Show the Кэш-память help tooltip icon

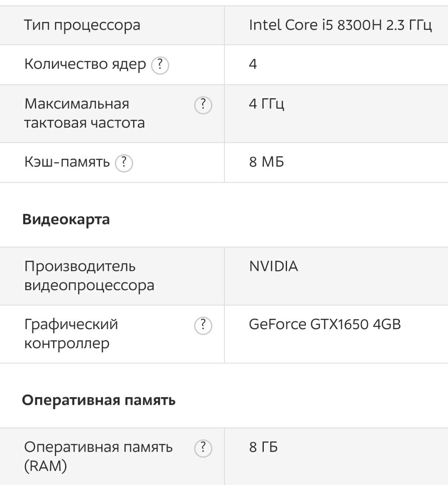coord(124,163)
